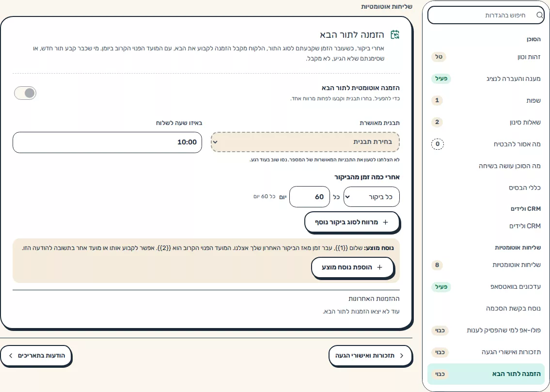
Task: Open שאלות סינון in the sidebar
Action: 486,123
